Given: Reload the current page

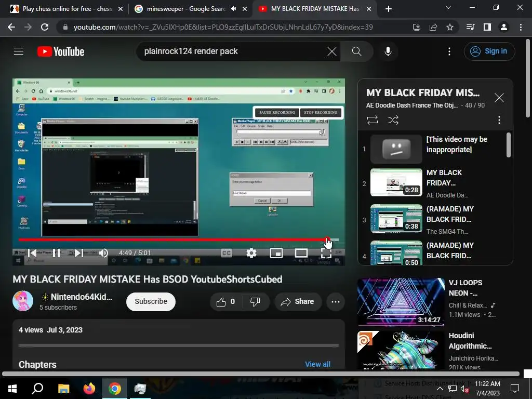Looking at the screenshot, I should (45, 27).
